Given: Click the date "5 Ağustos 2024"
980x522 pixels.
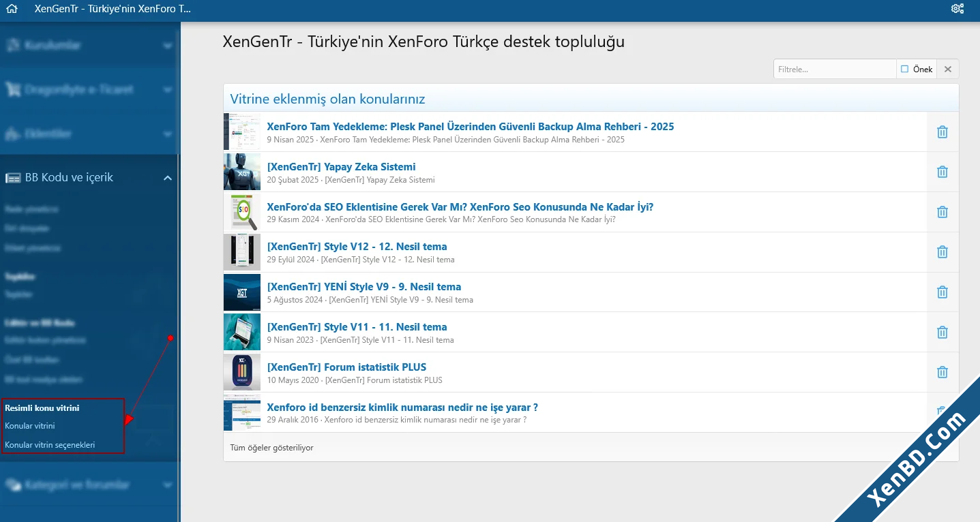Looking at the screenshot, I should coord(295,300).
